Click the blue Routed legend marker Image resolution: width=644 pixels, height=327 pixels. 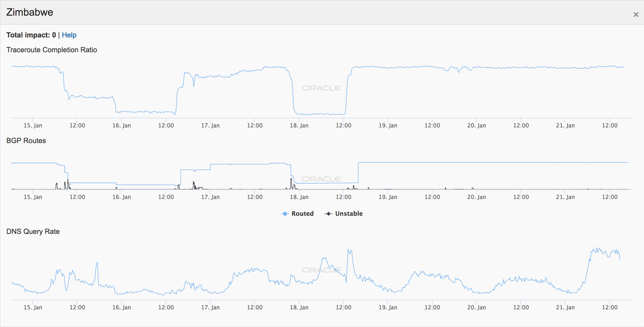pos(285,214)
